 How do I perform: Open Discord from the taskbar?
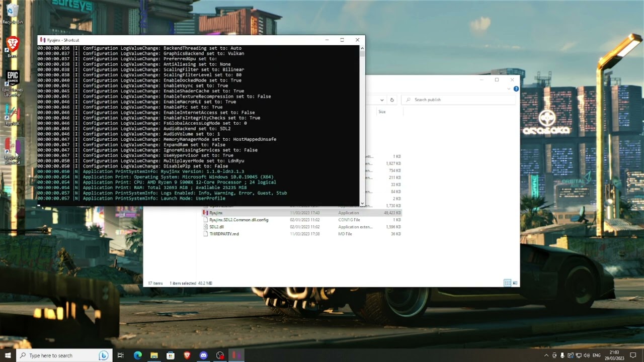203,355
